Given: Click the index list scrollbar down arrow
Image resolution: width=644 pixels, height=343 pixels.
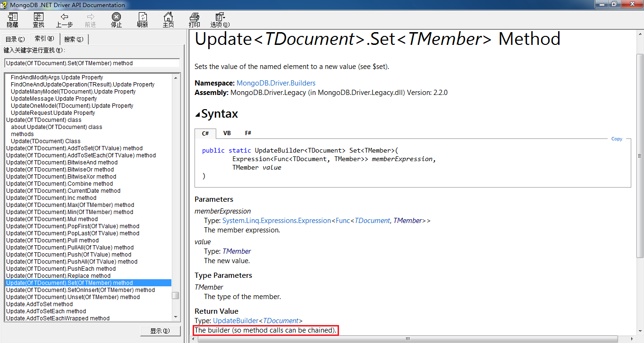Looking at the screenshot, I should point(175,317).
